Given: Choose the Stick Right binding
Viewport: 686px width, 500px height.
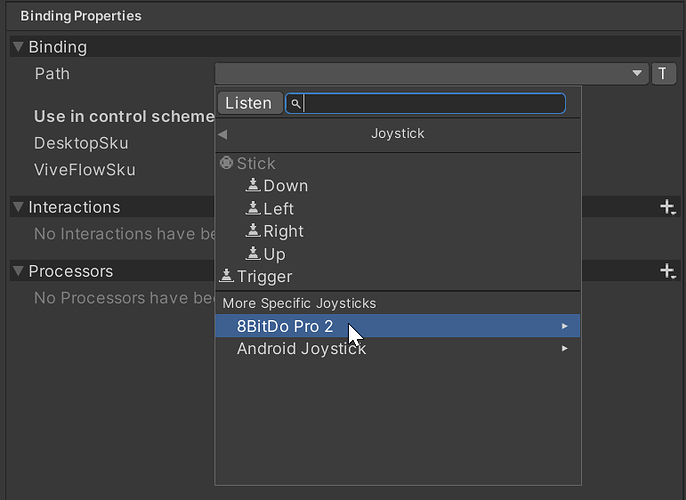Looking at the screenshot, I should pyautogui.click(x=283, y=231).
